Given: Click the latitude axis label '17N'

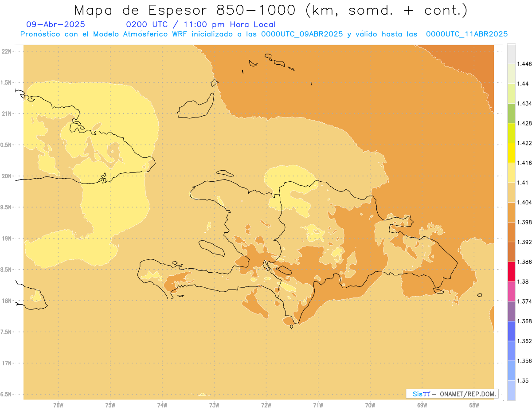Looking at the screenshot, I should [x=7, y=363].
